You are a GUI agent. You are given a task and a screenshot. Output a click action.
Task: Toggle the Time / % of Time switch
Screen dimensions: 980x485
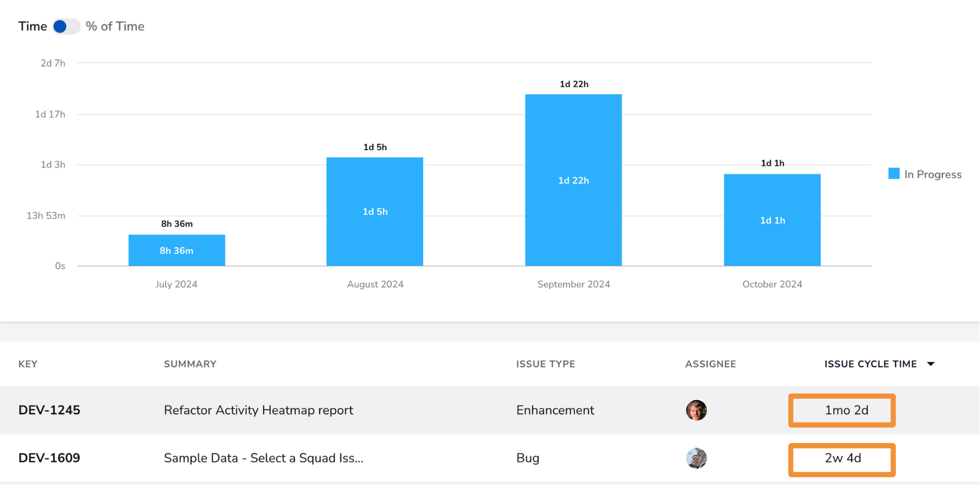pyautogui.click(x=66, y=26)
